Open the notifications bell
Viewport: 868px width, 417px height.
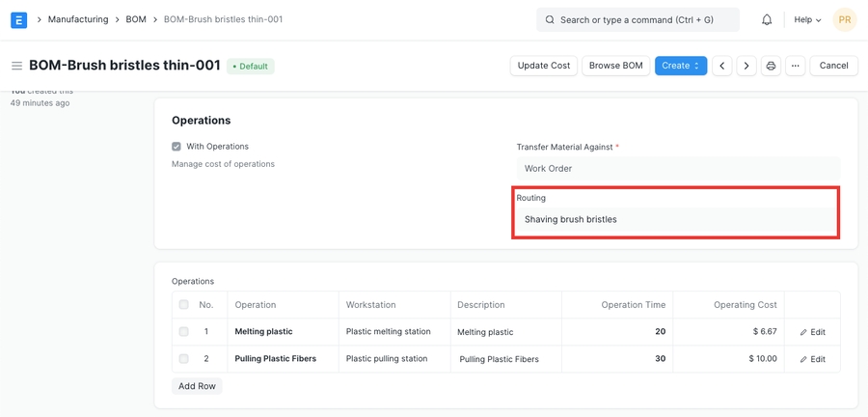pos(767,19)
